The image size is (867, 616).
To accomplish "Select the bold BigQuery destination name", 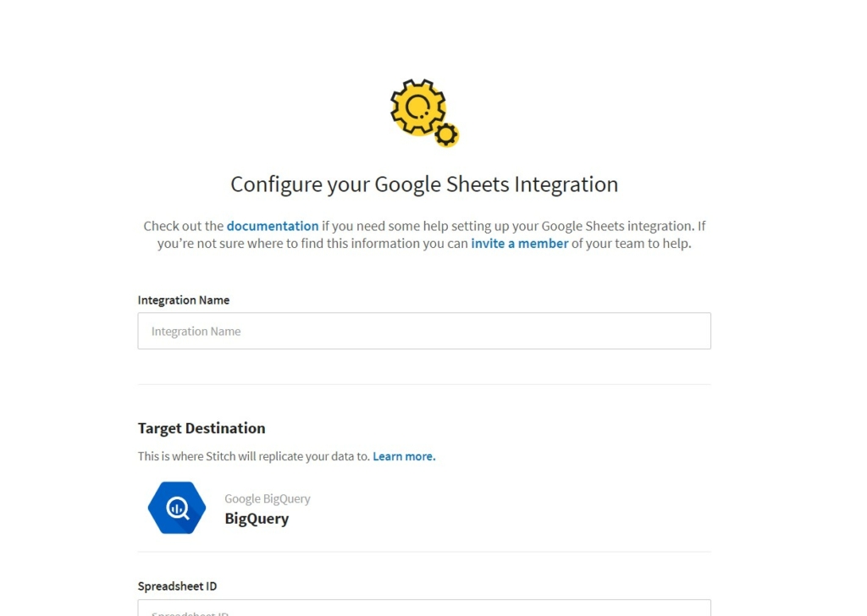I will click(257, 519).
